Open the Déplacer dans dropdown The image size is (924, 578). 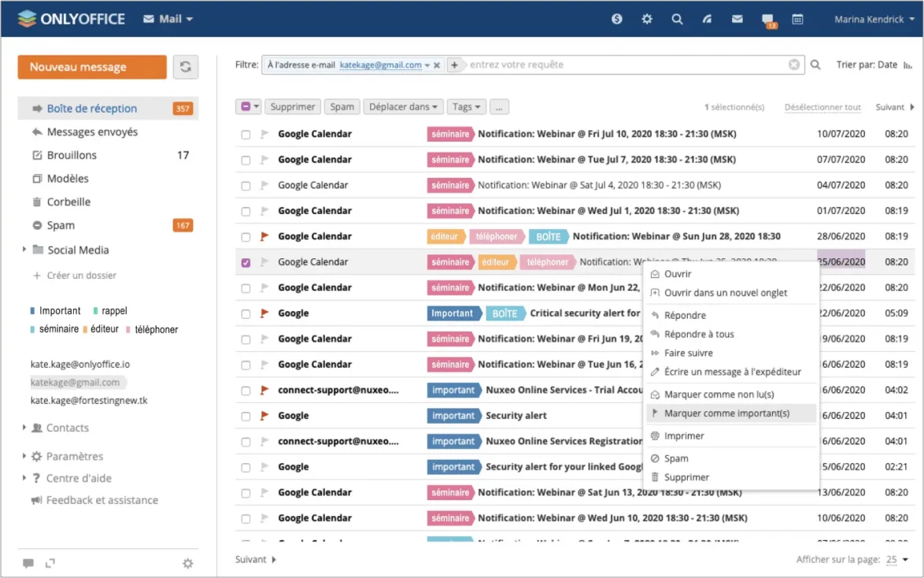(402, 107)
